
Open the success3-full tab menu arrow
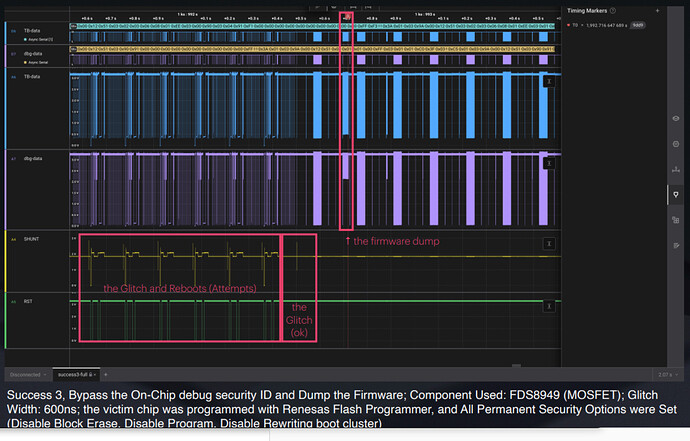click(x=95, y=375)
